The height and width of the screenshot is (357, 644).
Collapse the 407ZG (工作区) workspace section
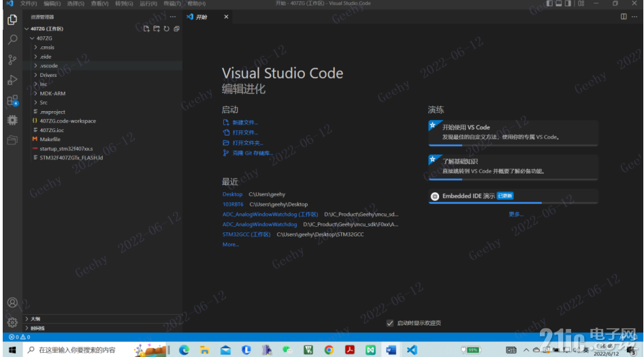pos(103,29)
